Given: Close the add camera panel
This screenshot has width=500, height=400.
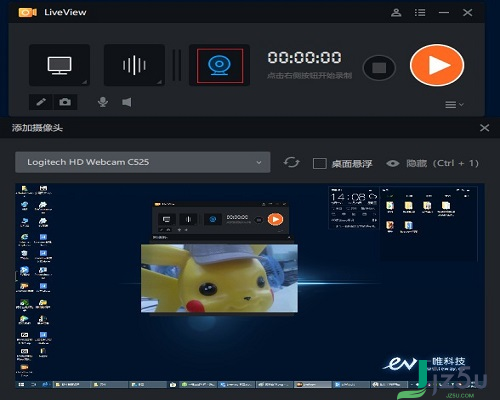Looking at the screenshot, I should click(484, 128).
